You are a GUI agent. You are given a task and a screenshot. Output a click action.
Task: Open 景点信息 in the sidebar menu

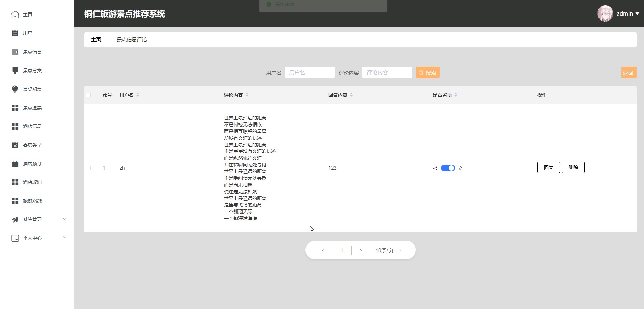32,52
